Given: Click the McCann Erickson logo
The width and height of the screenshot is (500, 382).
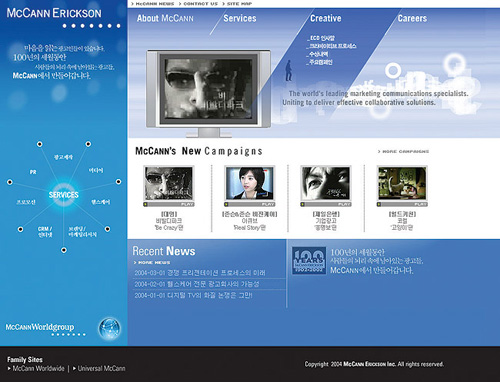Looking at the screenshot, I should [54, 13].
